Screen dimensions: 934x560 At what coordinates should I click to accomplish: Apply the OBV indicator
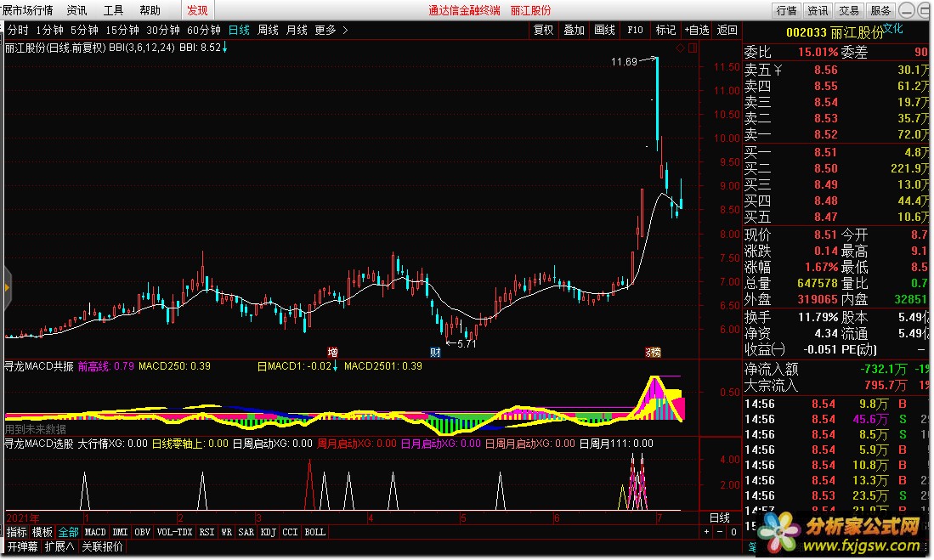pos(143,532)
